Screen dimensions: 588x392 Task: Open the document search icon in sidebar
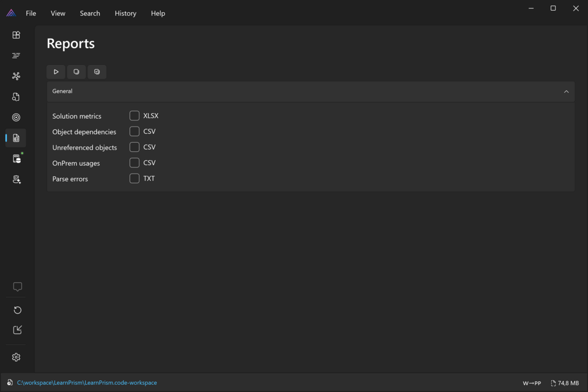[16, 97]
